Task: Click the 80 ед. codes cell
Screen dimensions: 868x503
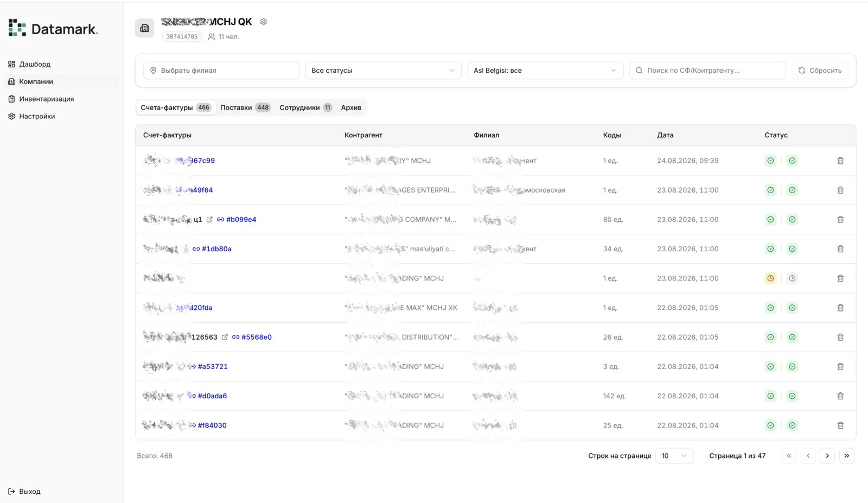Action: [x=613, y=220]
